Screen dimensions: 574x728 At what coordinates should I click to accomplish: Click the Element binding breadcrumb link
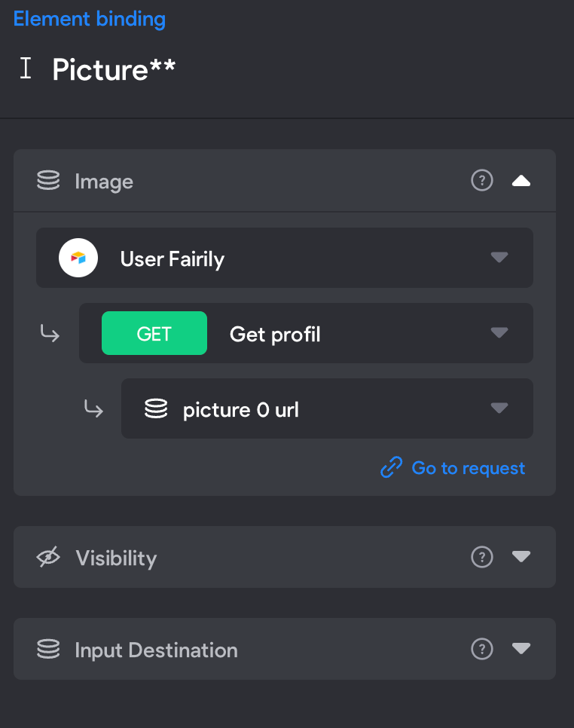89,19
